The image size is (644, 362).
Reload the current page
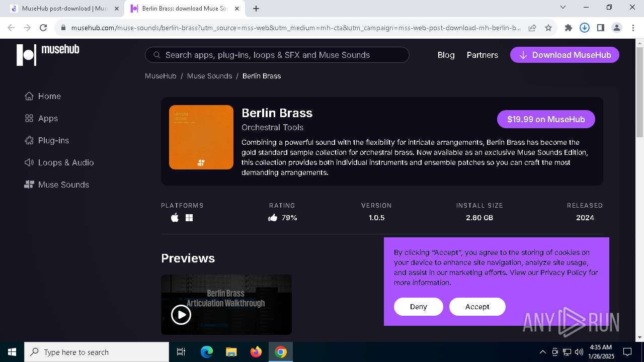point(43,28)
